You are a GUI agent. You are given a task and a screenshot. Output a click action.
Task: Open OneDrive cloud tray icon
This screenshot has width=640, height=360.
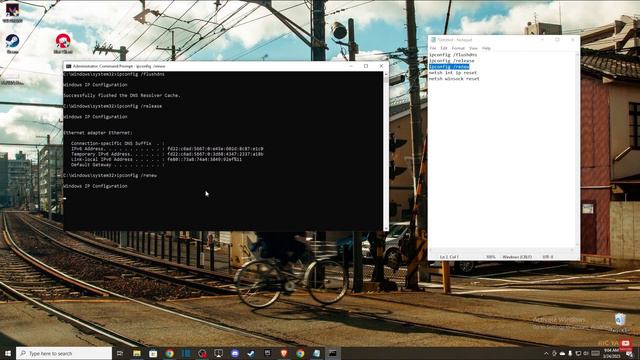coord(562,353)
